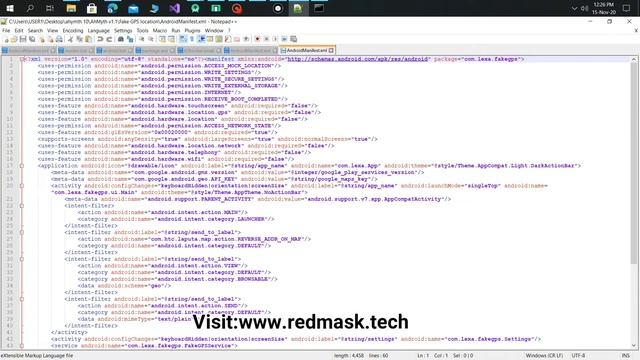
Task: Click the run macro multiple times icon
Action: pyautogui.click(x=284, y=39)
